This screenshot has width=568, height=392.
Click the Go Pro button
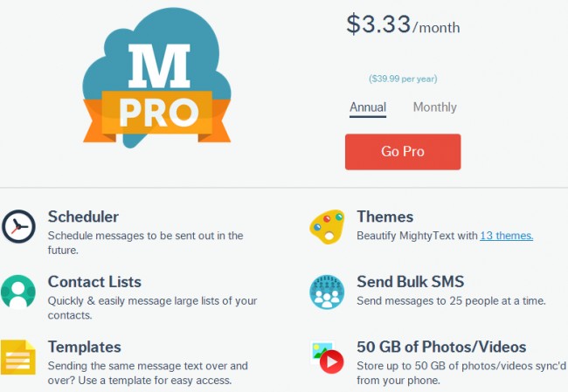(403, 152)
